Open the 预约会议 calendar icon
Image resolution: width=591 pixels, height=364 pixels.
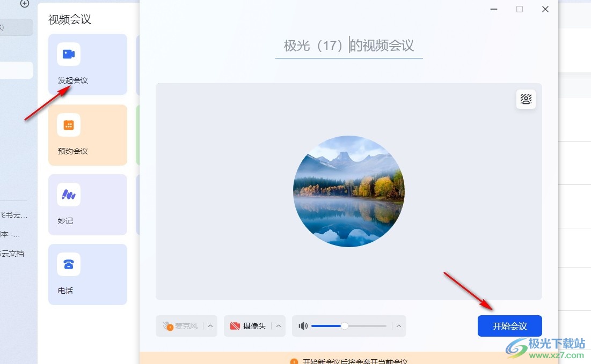tap(69, 125)
